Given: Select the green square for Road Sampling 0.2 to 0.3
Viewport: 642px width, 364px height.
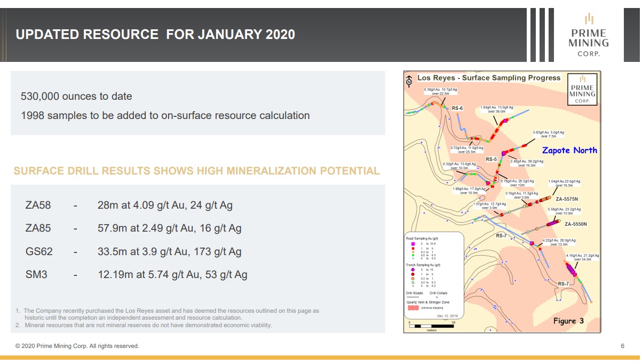Looking at the screenshot, I should point(414,256).
